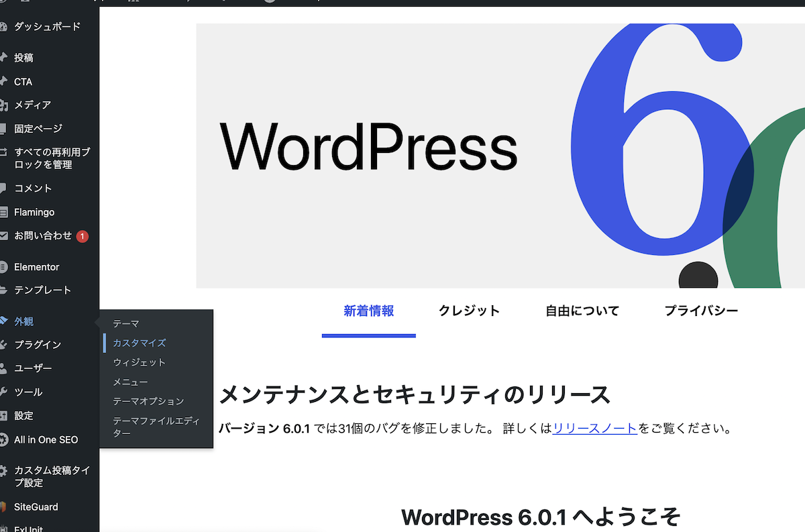The width and height of the screenshot is (805, 532).
Task: Open テーマ in the Appearance submenu
Action: click(126, 323)
